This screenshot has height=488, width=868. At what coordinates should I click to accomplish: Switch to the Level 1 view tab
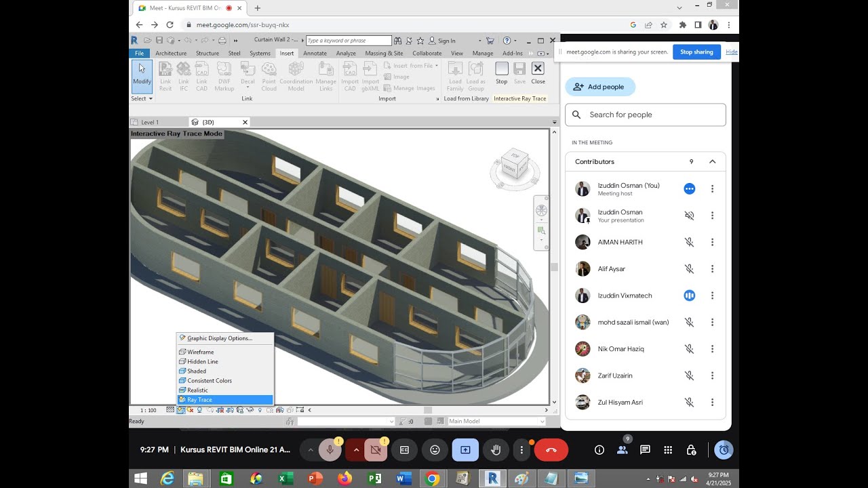tap(150, 122)
